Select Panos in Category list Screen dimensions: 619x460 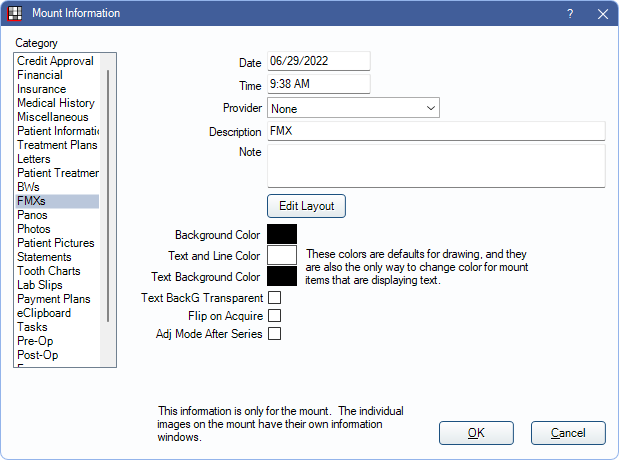31,215
